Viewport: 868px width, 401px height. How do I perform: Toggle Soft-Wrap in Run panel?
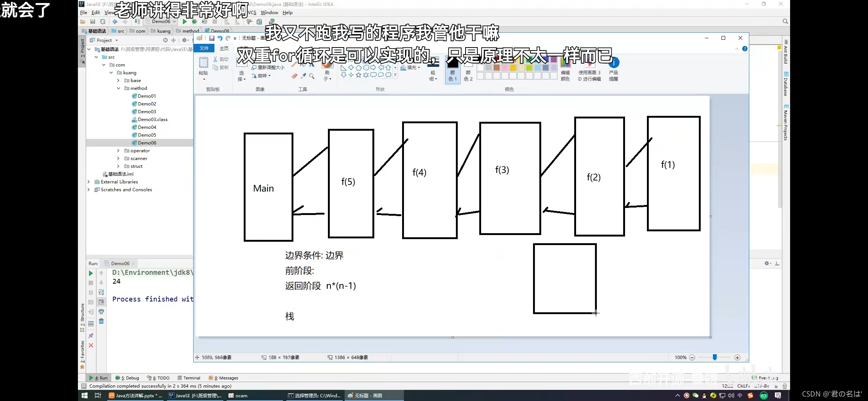point(101,292)
